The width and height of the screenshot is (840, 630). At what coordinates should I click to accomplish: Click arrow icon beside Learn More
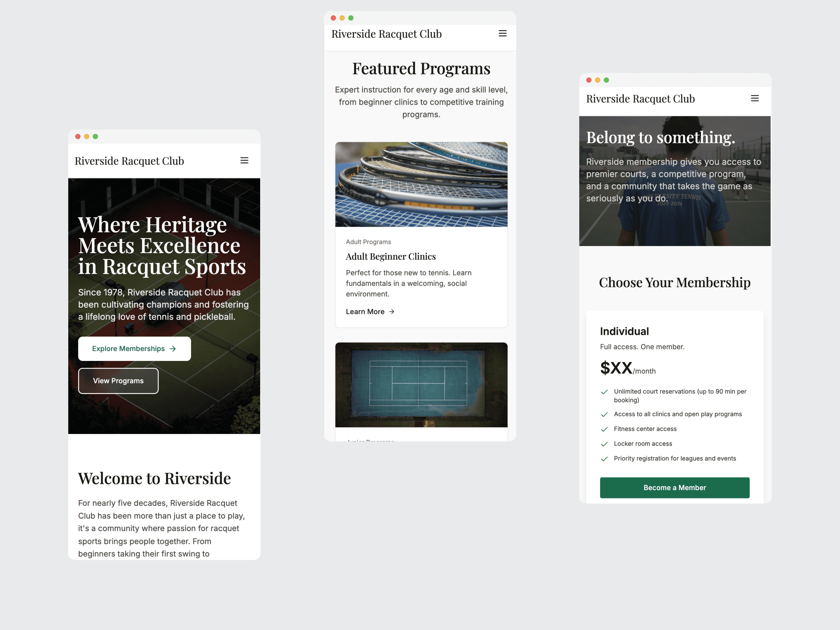pyautogui.click(x=392, y=312)
